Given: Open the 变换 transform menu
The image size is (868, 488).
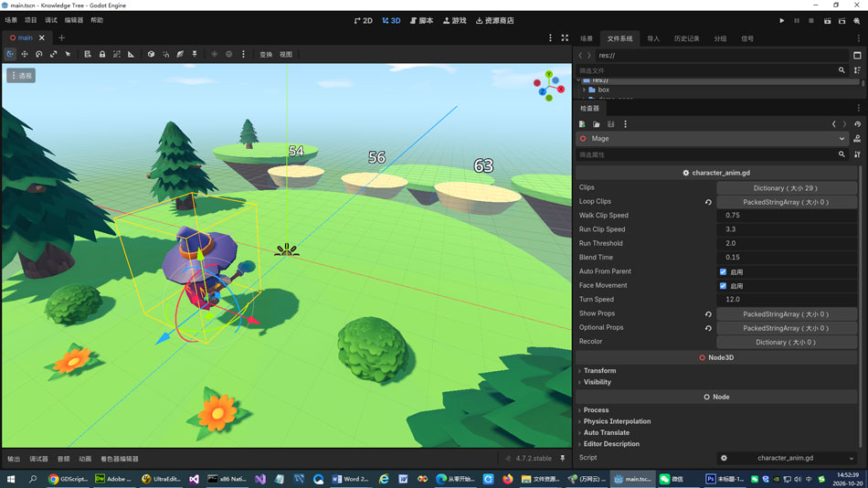Looking at the screenshot, I should point(266,54).
